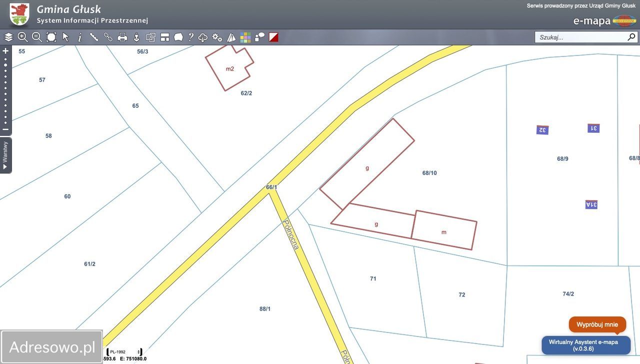Click parcel label 88/1
This screenshot has height=364, width=640.
[x=265, y=309]
